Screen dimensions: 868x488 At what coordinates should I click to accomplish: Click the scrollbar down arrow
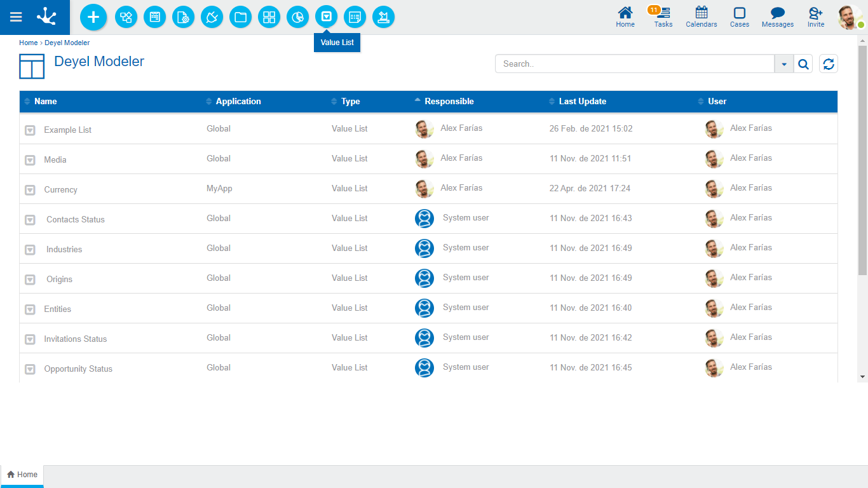(862, 377)
